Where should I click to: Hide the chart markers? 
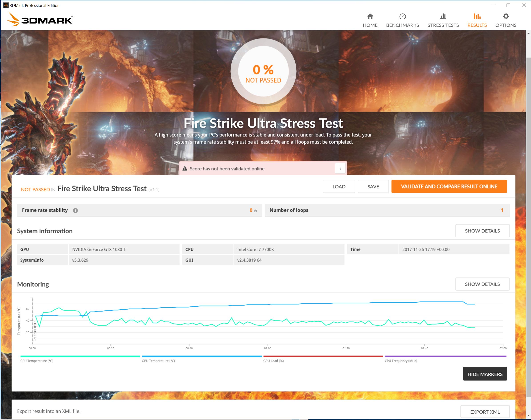(485, 374)
